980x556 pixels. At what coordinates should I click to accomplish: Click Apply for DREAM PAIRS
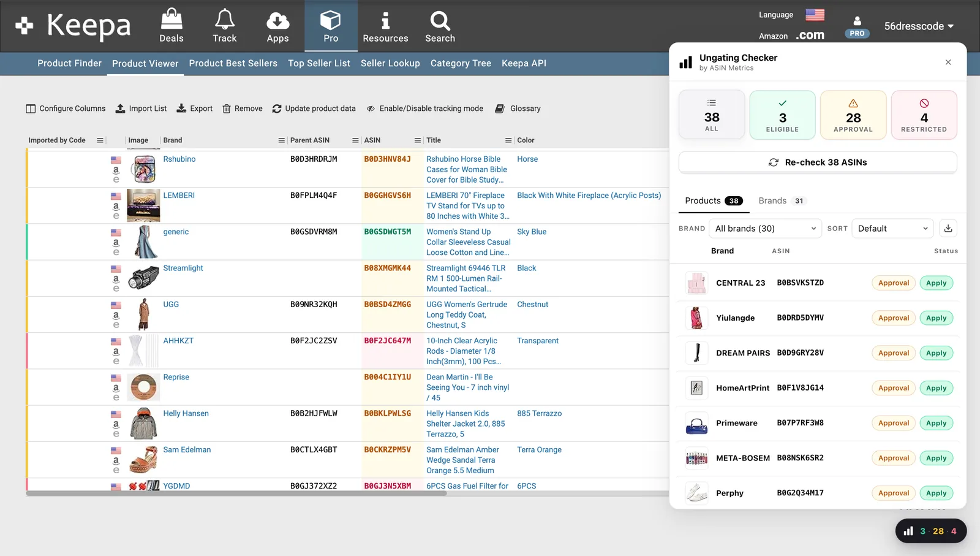click(936, 353)
